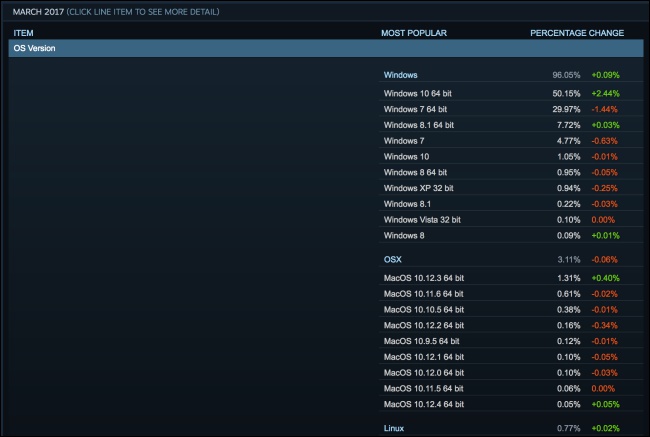Image resolution: width=650 pixels, height=437 pixels.
Task: Select the MacOS 10.12.0 64 bit row
Action: coord(511,373)
